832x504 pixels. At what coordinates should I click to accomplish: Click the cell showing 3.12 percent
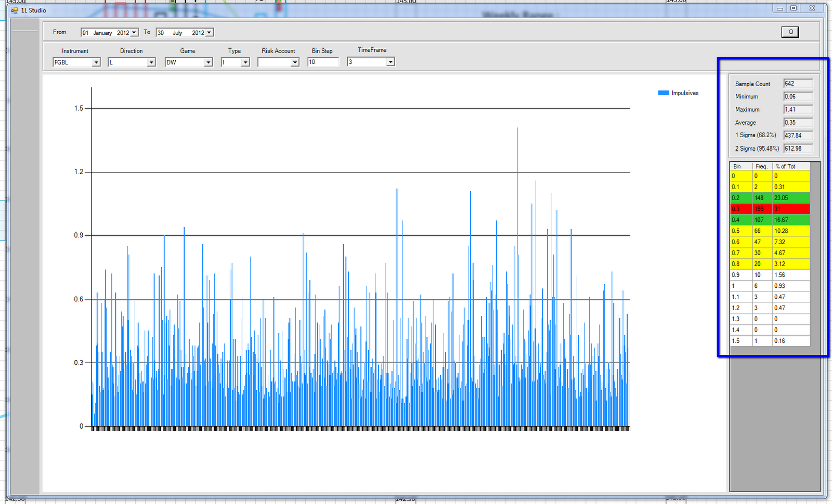tap(791, 264)
